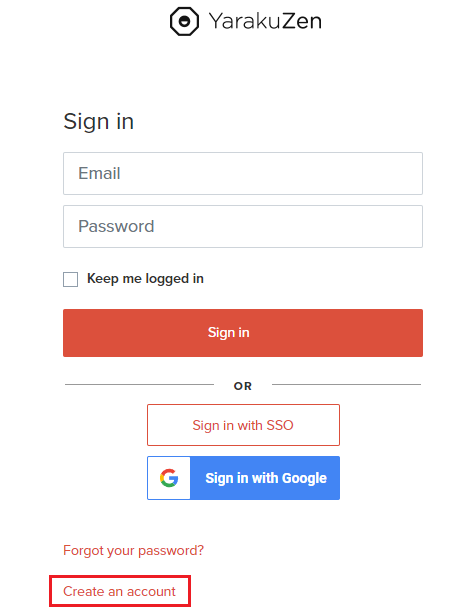The width and height of the screenshot is (452, 615).
Task: Click the divider line left of OR
Action: click(139, 384)
